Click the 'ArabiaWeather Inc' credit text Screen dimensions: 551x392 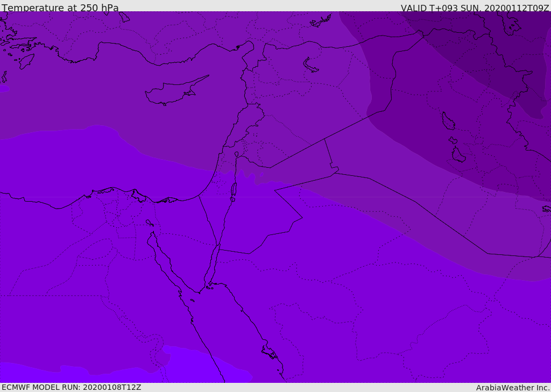(512, 388)
